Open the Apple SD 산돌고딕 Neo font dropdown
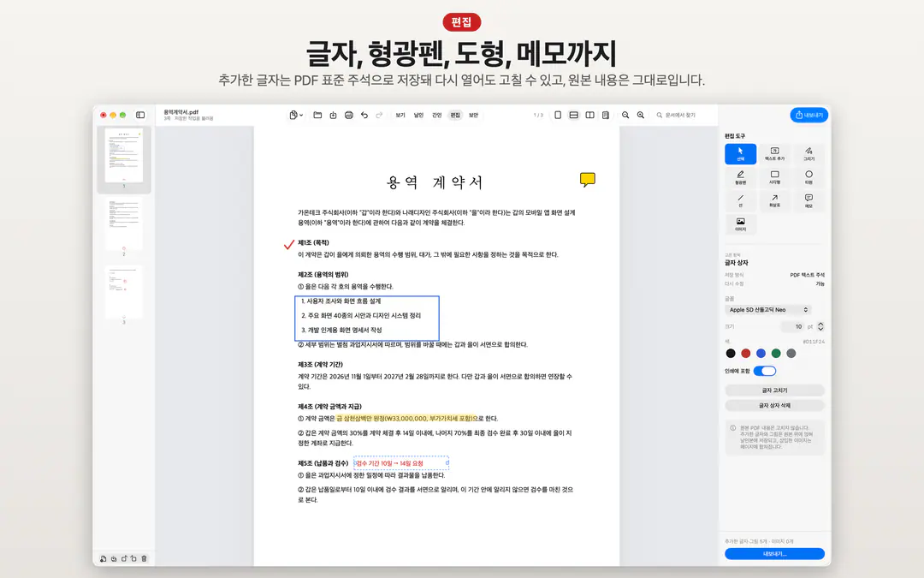 [x=768, y=310]
